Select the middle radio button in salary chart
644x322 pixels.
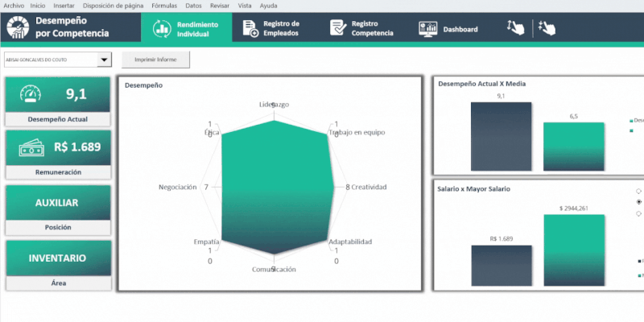click(638, 202)
